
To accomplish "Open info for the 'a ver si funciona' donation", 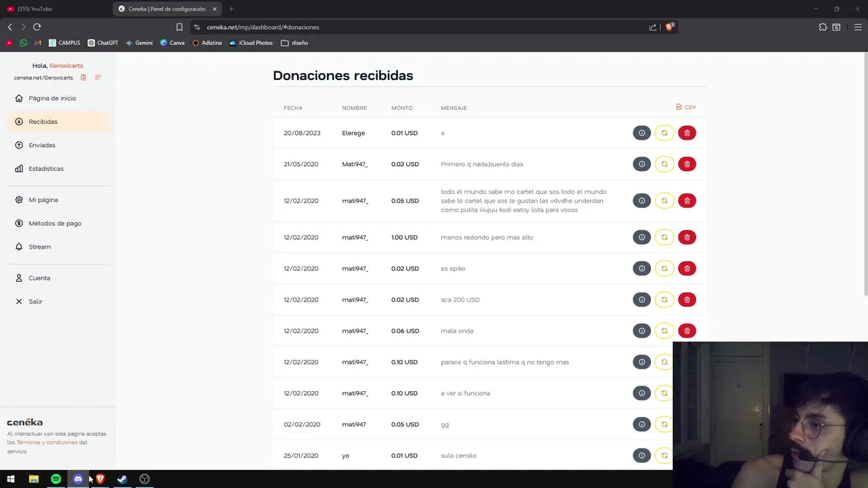I will tap(642, 393).
